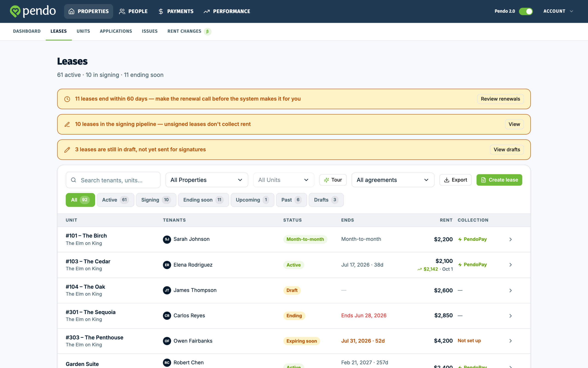Click the Ending status badge

(294, 316)
